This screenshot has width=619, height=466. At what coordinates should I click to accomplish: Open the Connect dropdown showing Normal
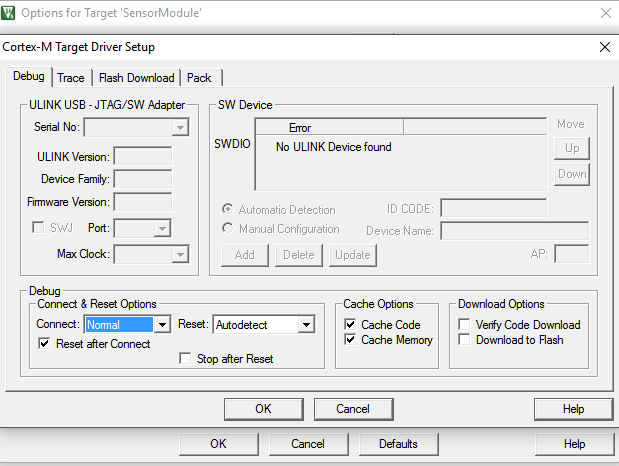tap(128, 325)
